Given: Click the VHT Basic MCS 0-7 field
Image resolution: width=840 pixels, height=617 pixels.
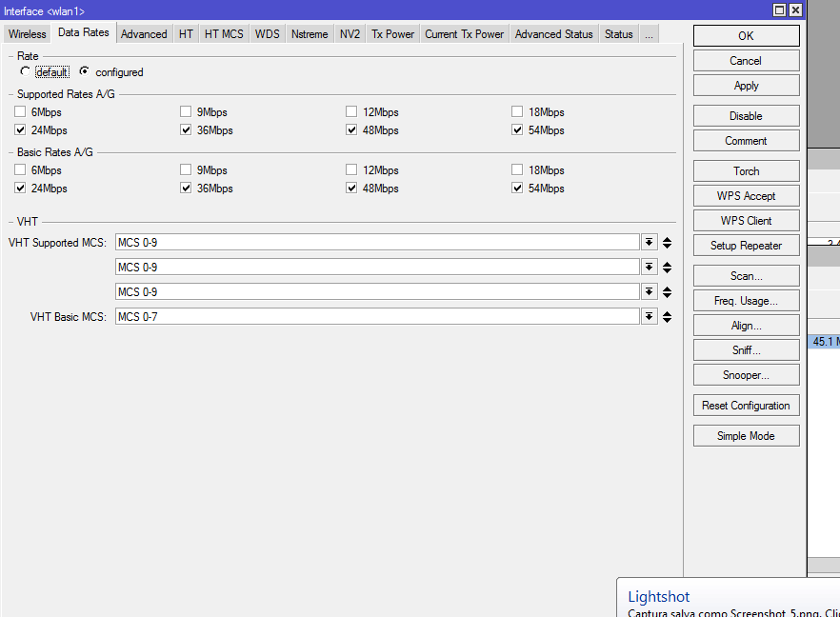Looking at the screenshot, I should (377, 316).
